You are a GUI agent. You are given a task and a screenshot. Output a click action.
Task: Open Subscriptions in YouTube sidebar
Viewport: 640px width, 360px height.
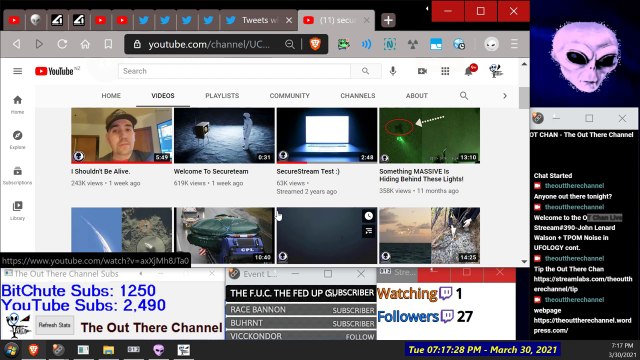point(17,176)
